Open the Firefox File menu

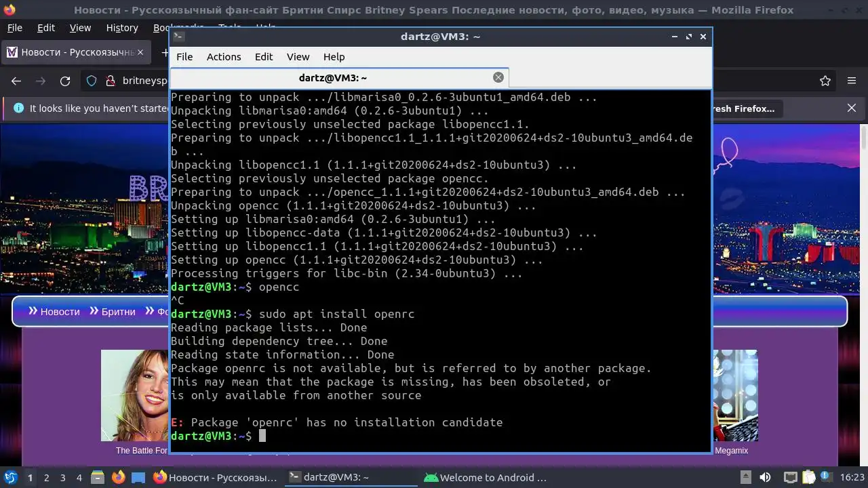click(x=15, y=28)
